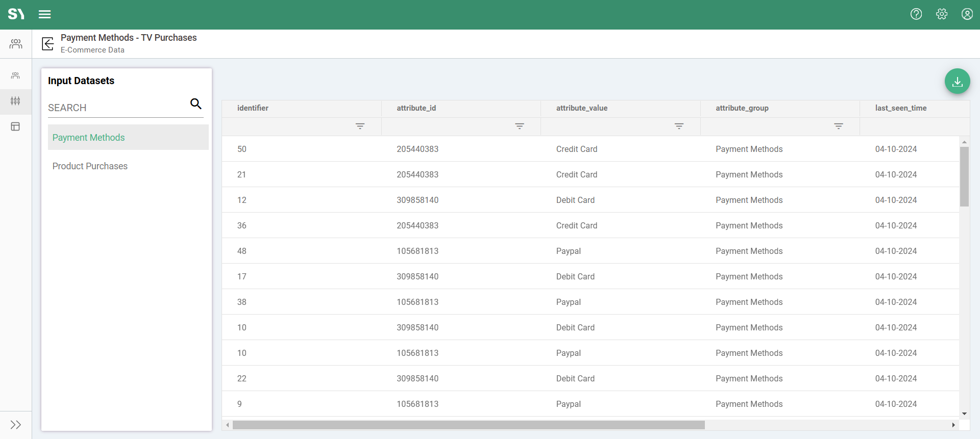The image size is (980, 439).
Task: Open the layout panel icon in the sidebar
Action: 15,126
